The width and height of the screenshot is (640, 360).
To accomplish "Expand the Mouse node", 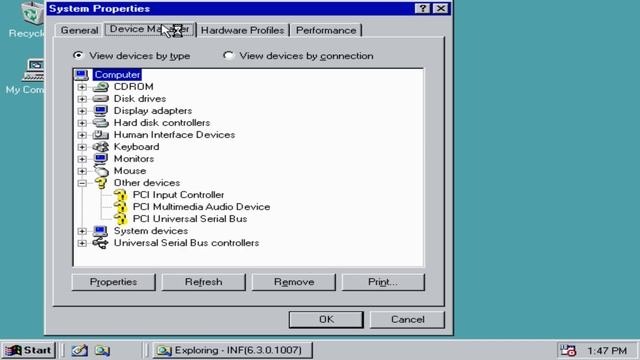I will 82,171.
